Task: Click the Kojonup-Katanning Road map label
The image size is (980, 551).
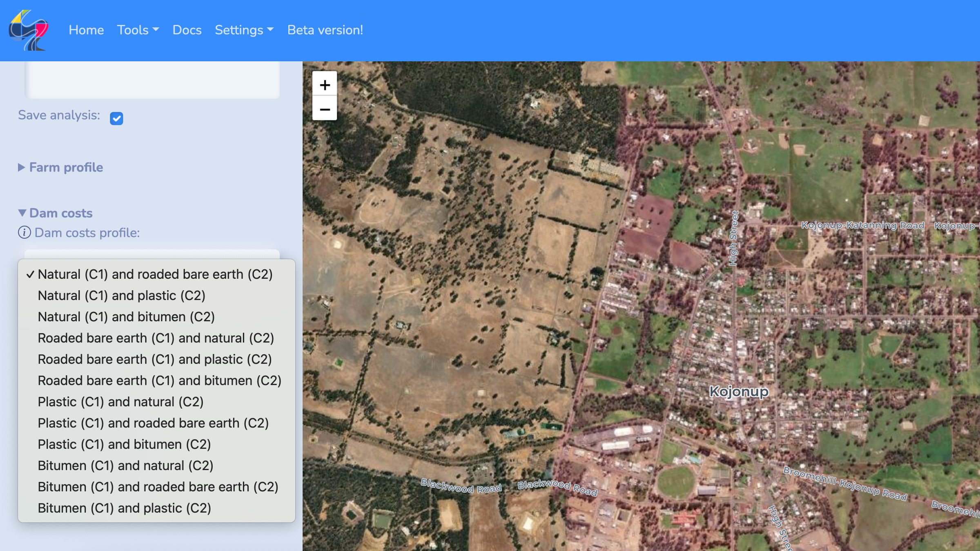Action: tap(862, 225)
